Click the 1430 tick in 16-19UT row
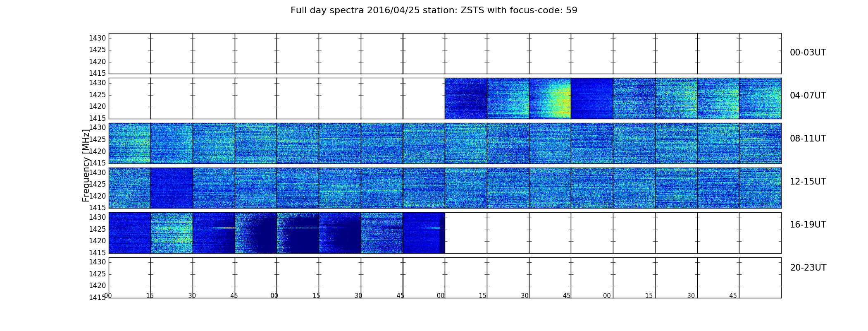The height and width of the screenshot is (331, 868). tap(98, 217)
